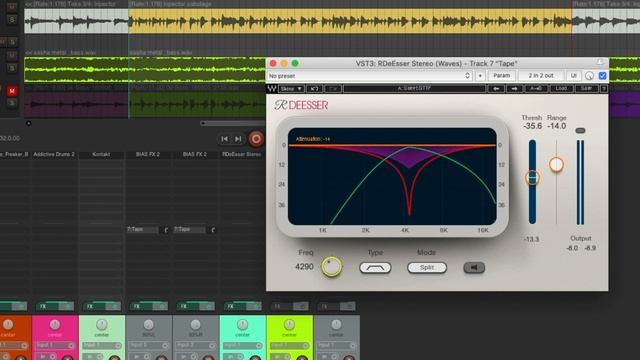Start recording with the red record button
Image resolution: width=640 pixels, height=360 pixels.
256,139
